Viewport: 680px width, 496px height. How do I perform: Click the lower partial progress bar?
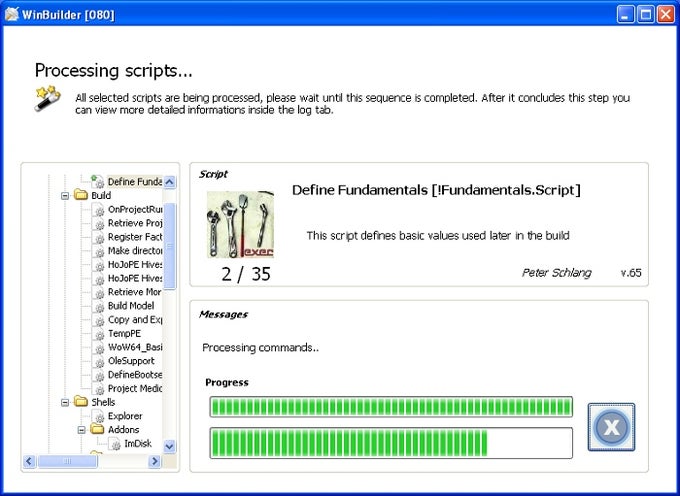[x=391, y=443]
